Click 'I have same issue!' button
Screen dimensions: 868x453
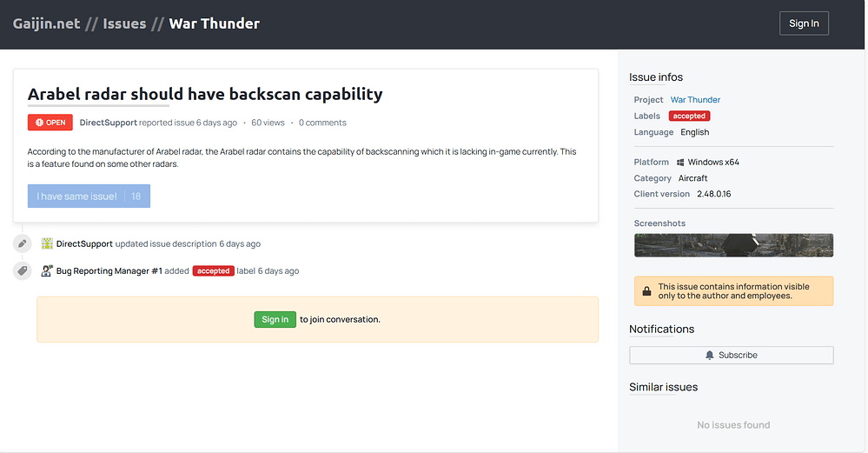click(x=89, y=196)
